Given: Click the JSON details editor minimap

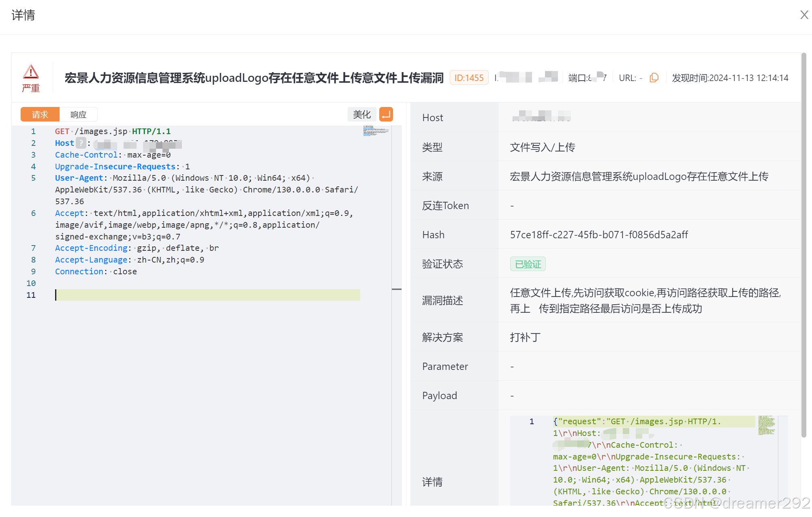Looking at the screenshot, I should [766, 425].
